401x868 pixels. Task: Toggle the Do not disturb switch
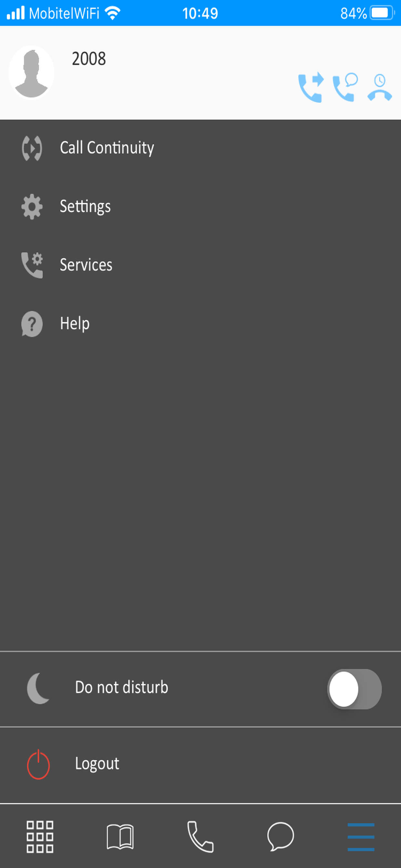354,689
